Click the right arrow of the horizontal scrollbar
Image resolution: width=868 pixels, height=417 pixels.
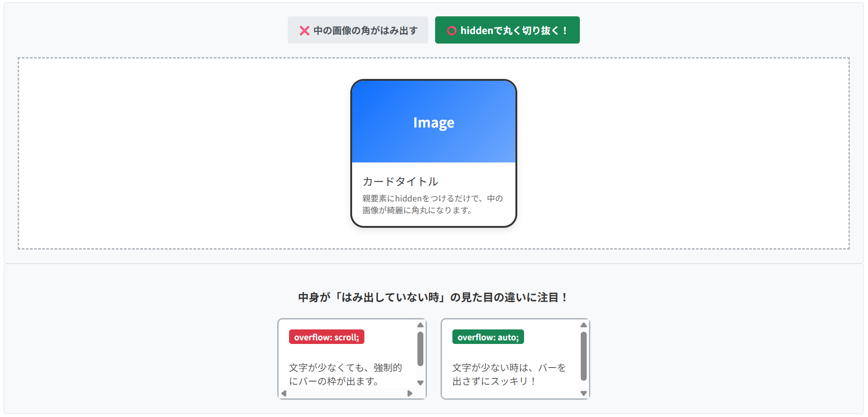click(x=410, y=393)
